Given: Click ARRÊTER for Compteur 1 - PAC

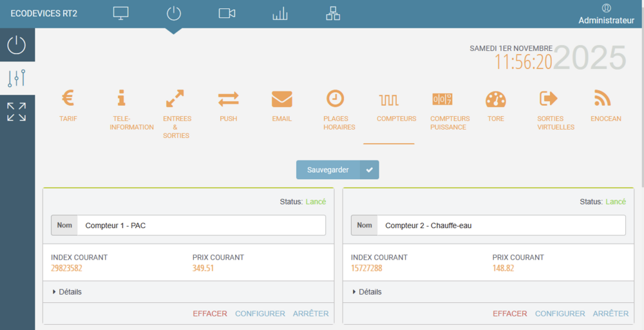Looking at the screenshot, I should click(310, 314).
